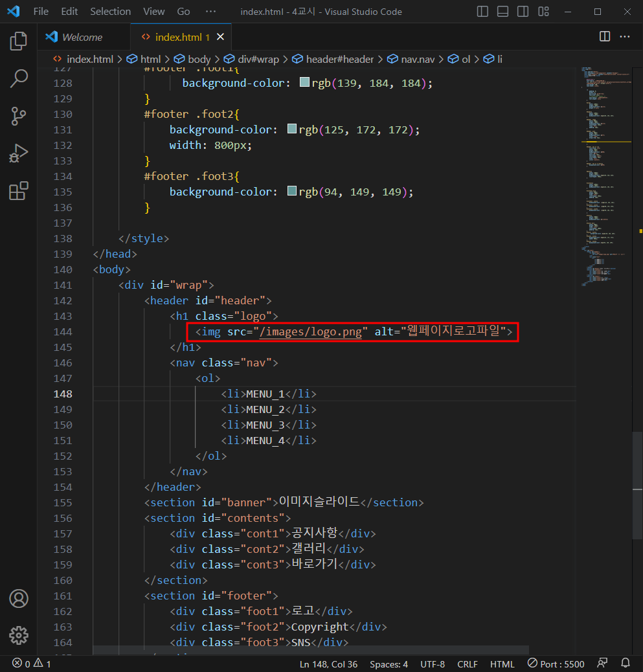The height and width of the screenshot is (672, 643).
Task: Place cursor on MENU_4 list item text
Action: [x=265, y=441]
